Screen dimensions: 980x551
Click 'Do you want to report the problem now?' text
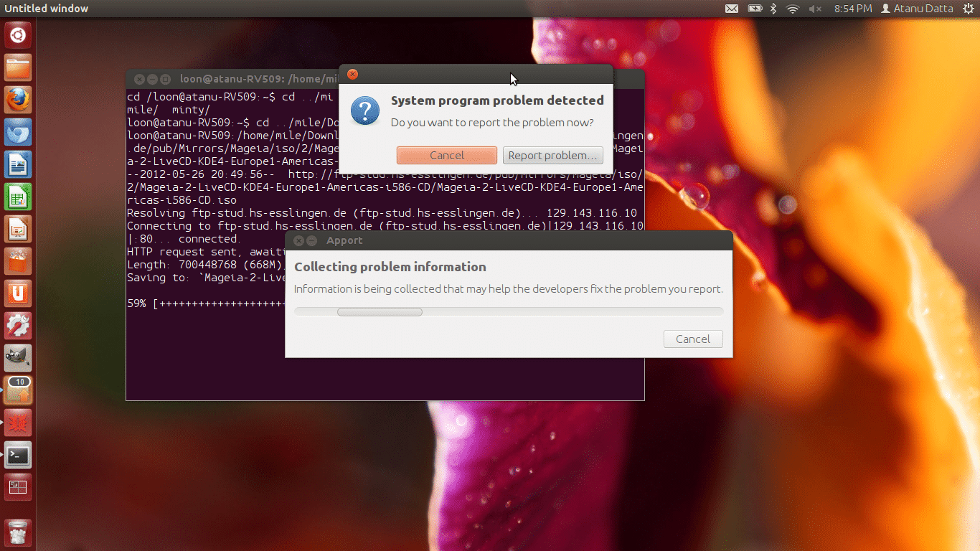coord(492,123)
